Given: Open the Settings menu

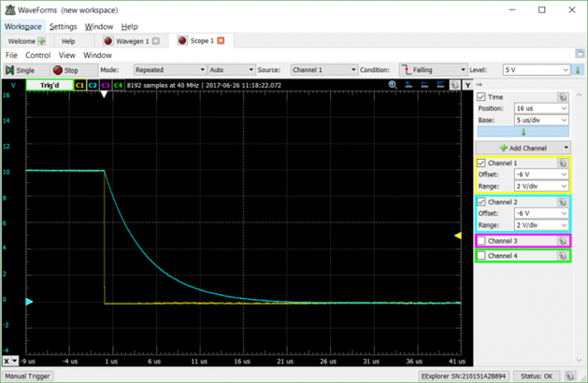Looking at the screenshot, I should coord(63,27).
